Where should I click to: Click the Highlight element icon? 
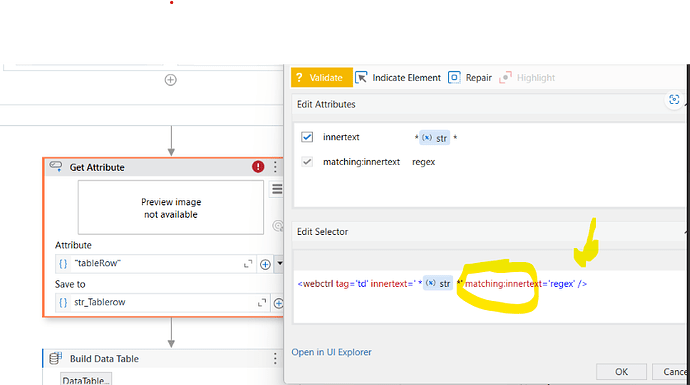click(505, 77)
